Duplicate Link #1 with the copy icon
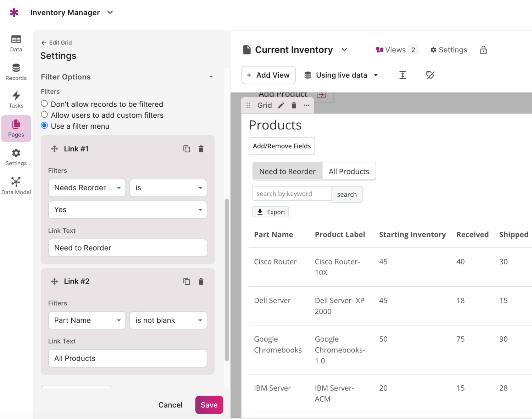This screenshot has height=419, width=532. (187, 149)
